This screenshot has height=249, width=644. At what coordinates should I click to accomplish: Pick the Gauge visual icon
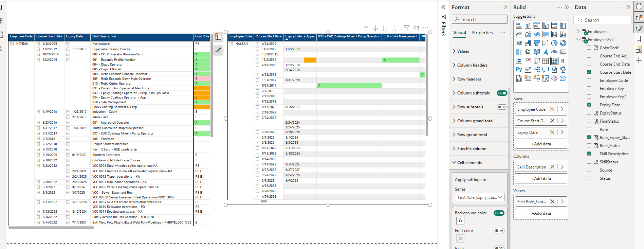(x=554, y=52)
